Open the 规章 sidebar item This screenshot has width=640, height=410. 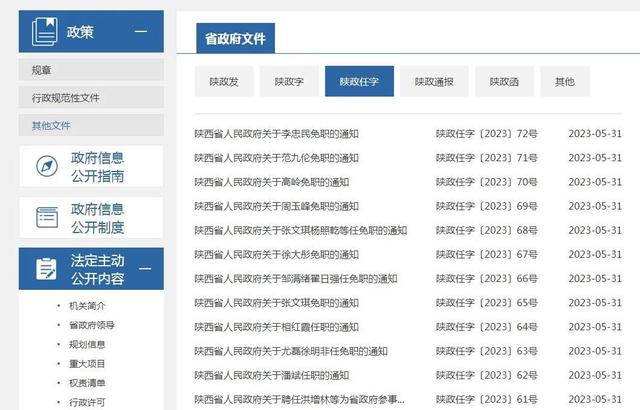[91, 70]
